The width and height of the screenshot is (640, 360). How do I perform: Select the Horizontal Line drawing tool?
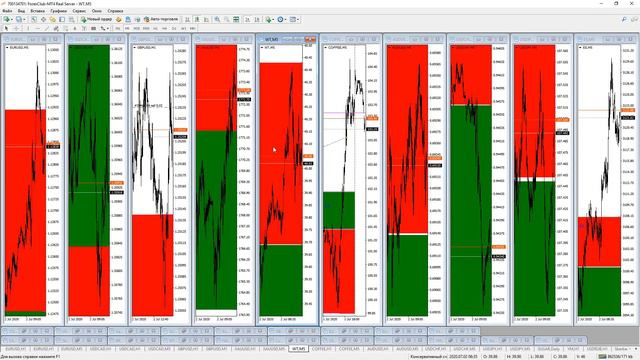pyautogui.click(x=38, y=28)
